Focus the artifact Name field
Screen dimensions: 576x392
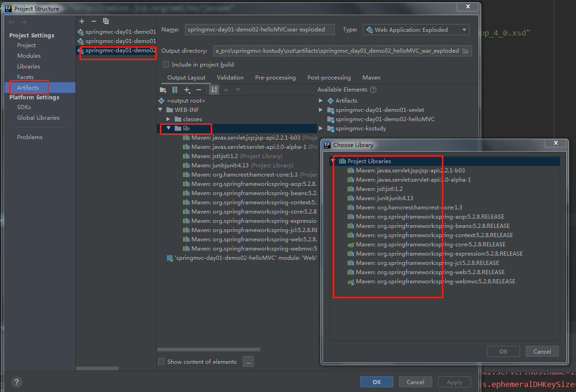click(x=259, y=30)
